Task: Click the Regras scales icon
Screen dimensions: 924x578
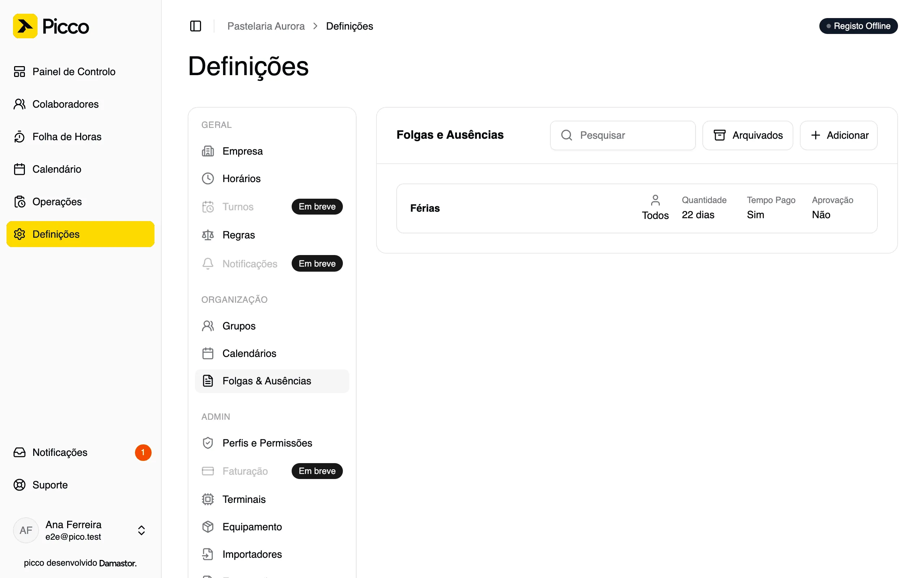Action: (x=208, y=235)
